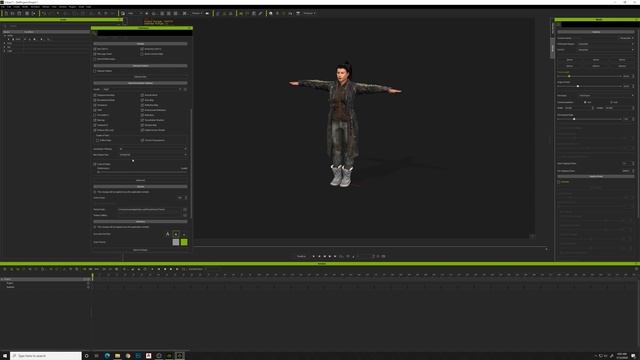Image resolution: width=640 pixels, height=360 pixels.
Task: Select the smallest font size icon in Preference
Action: 184,234
